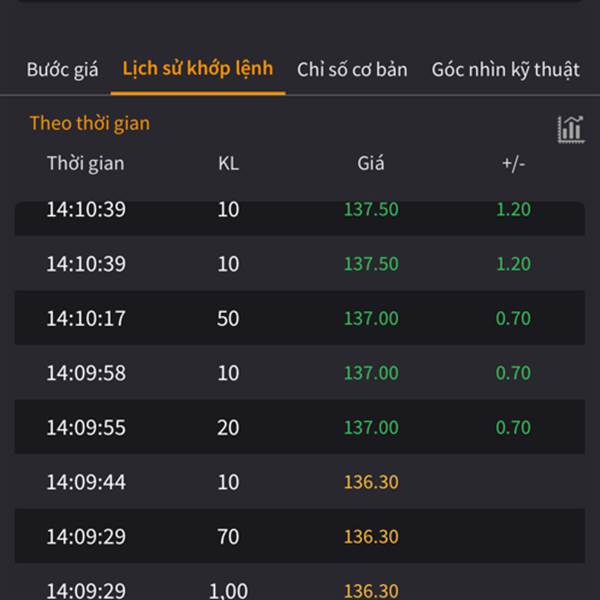
Task: Tap the 136.30 price at 14:09:44
Action: click(371, 482)
